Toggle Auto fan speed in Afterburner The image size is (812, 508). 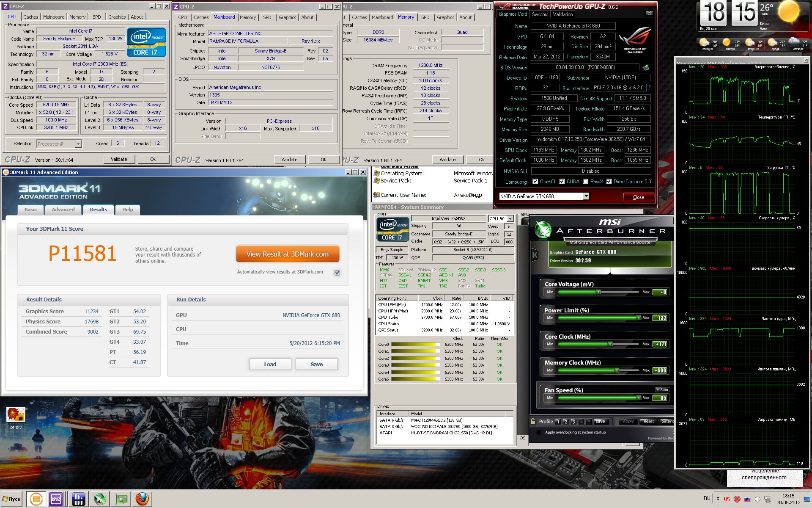click(x=662, y=389)
